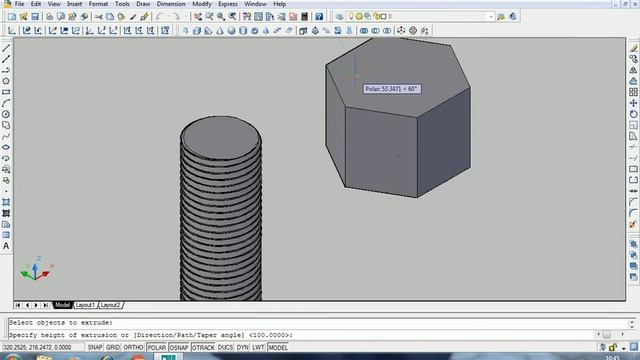Click the 3D Move gizmo icon
The image size is (640, 360).
tap(401, 31)
